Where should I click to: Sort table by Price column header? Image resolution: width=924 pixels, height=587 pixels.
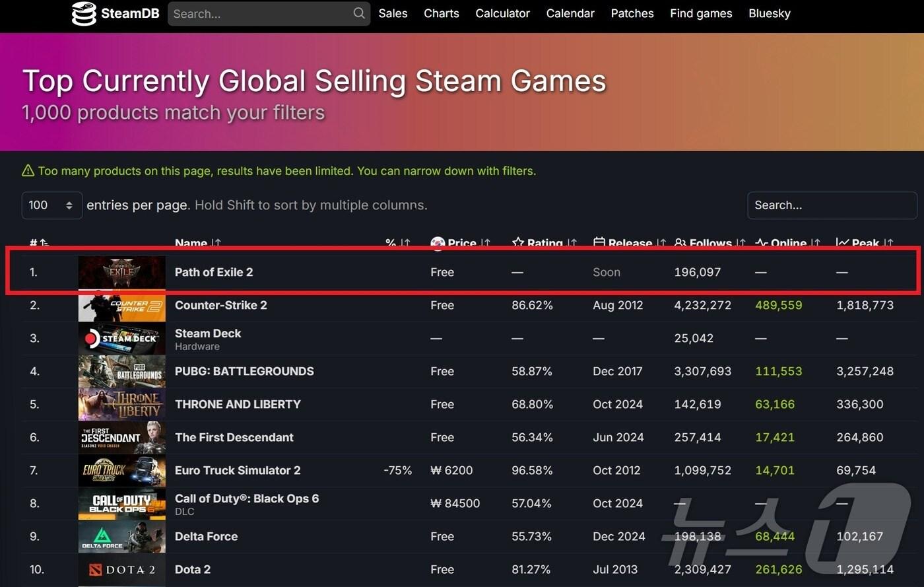click(x=461, y=243)
